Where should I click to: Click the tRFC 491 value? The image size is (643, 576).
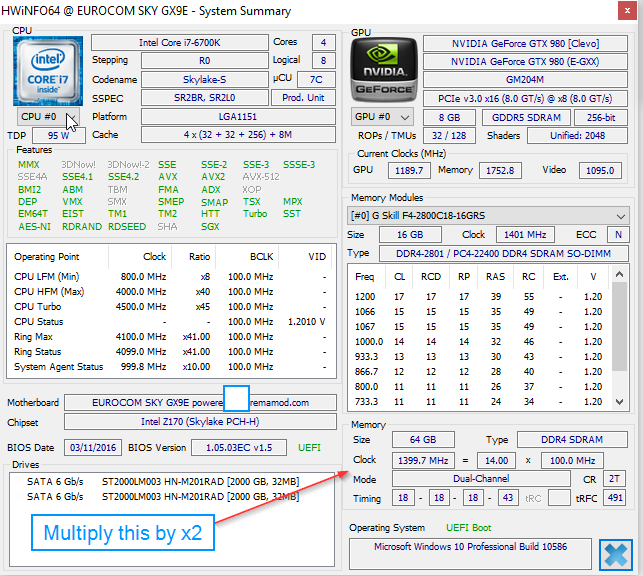click(x=615, y=498)
